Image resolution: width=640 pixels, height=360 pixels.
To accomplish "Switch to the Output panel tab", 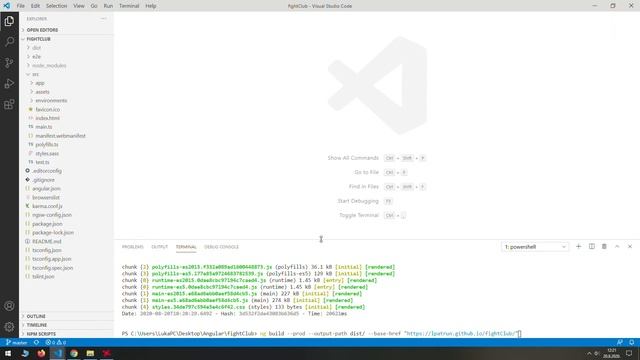I will click(x=160, y=247).
